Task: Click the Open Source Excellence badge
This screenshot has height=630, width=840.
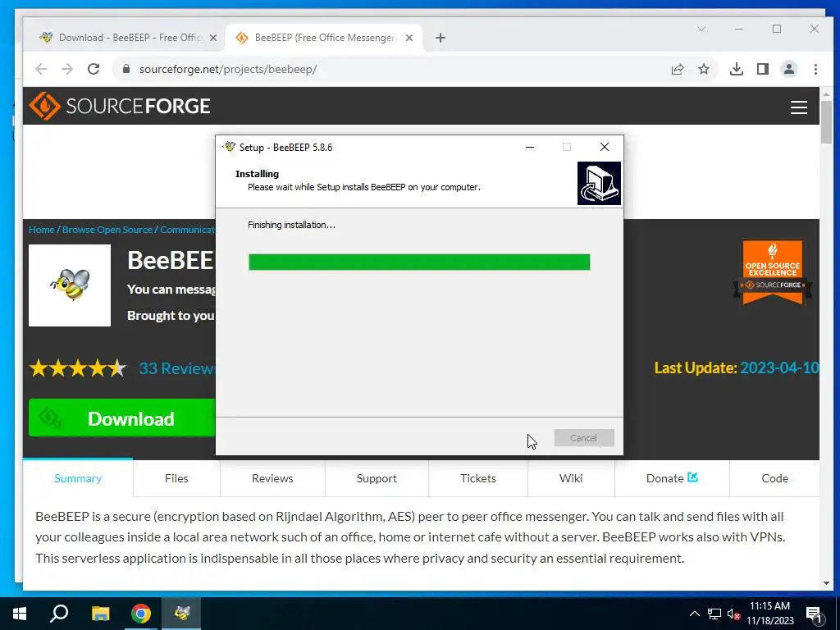Action: 773,272
